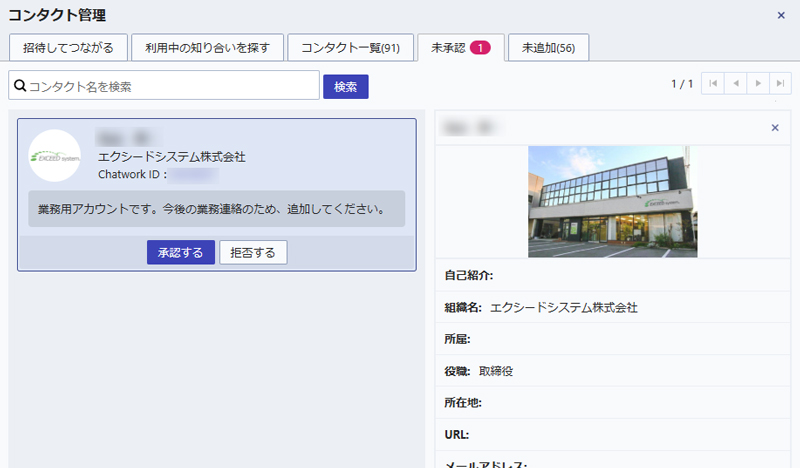
Task: Switch to 利用中の知り合いを探す tab
Action: (207, 47)
